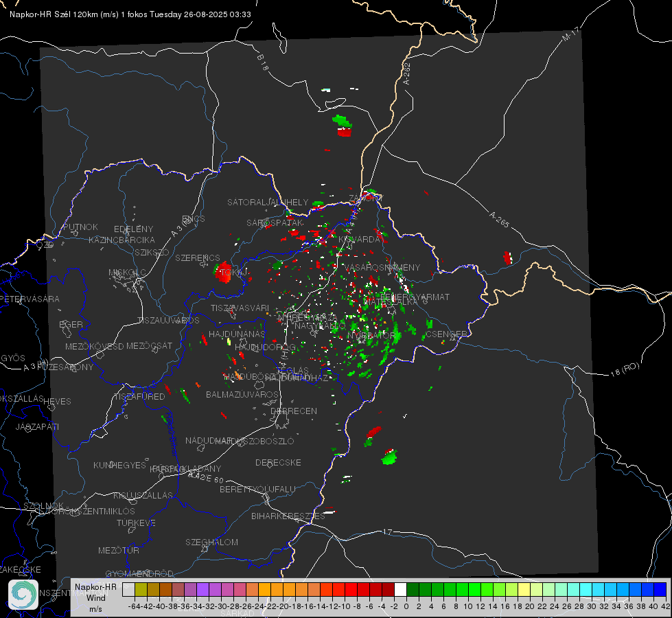Click the MEZŐTÚR label
The width and height of the screenshot is (672, 618).
pyautogui.click(x=119, y=550)
